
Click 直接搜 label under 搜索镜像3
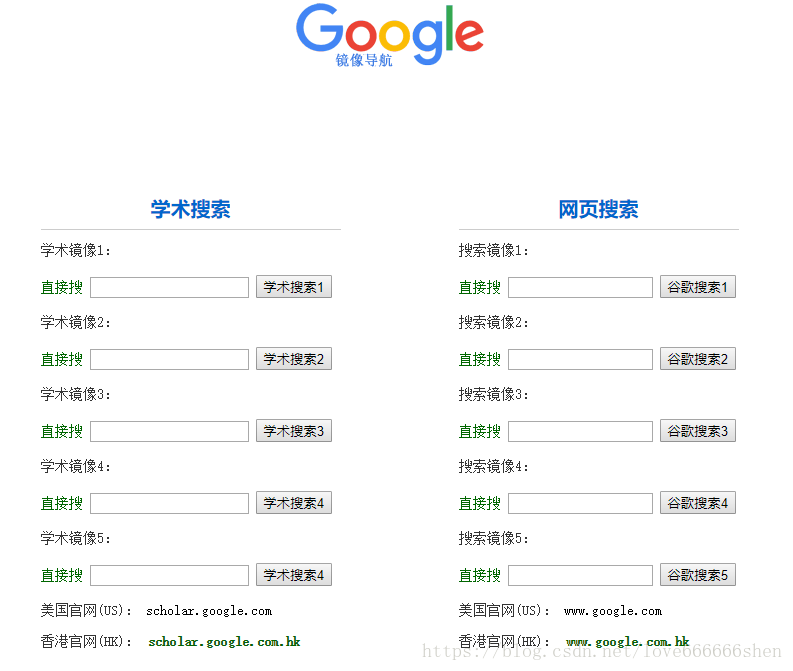(479, 431)
